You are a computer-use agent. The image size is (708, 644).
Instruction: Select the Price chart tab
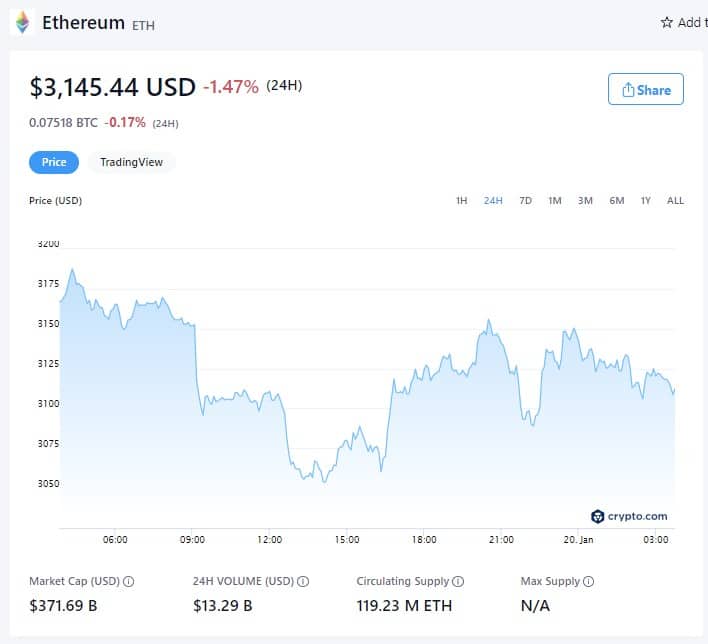coord(54,162)
